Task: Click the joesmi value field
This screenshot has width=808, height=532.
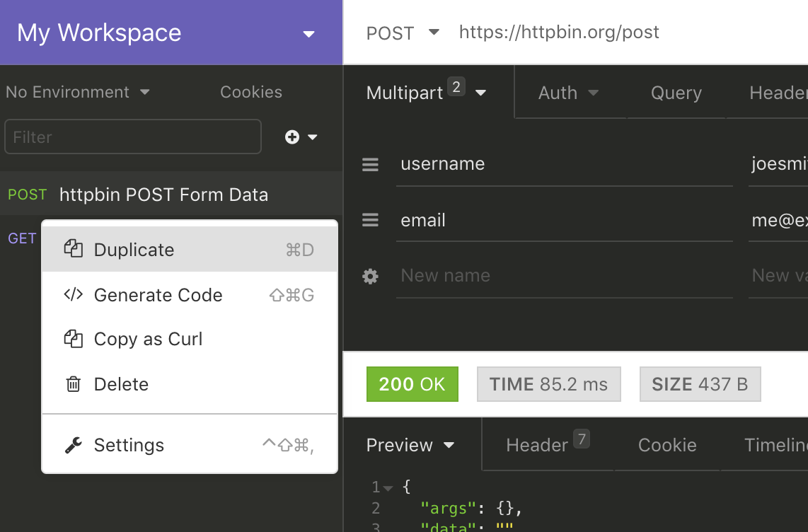Action: pyautogui.click(x=778, y=164)
